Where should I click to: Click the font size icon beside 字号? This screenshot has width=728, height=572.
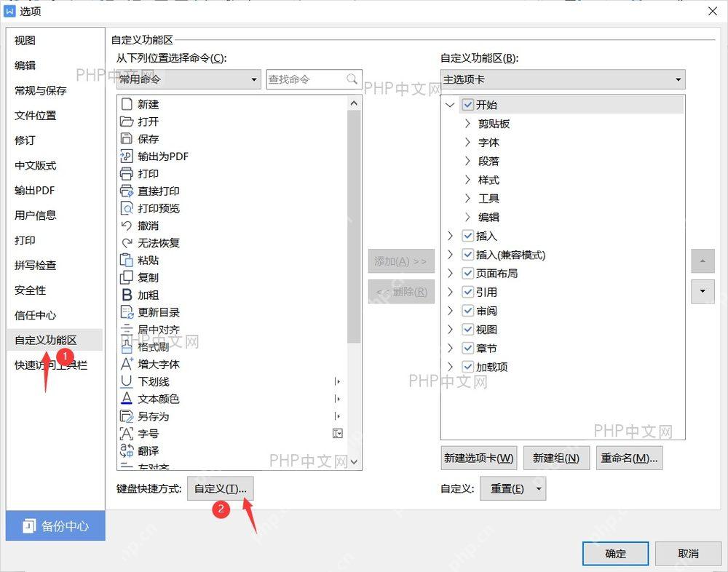127,433
